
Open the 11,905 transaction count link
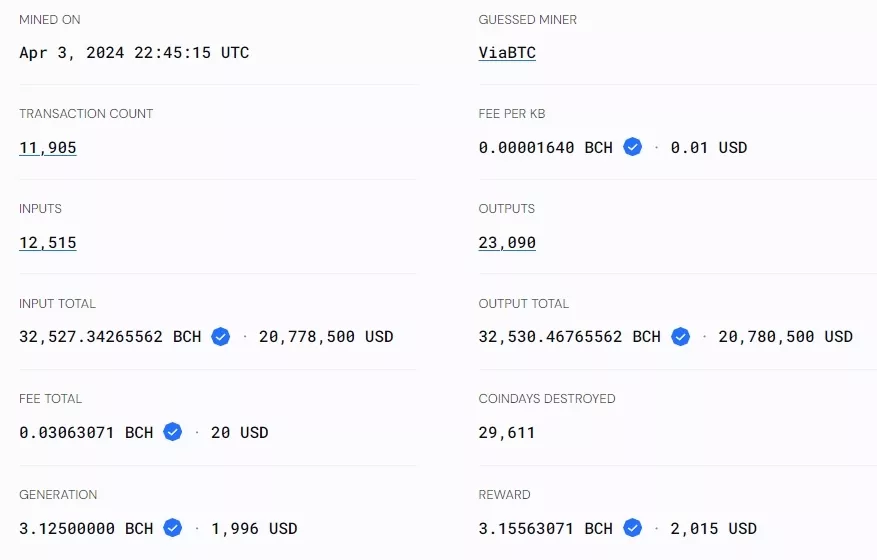pos(48,148)
